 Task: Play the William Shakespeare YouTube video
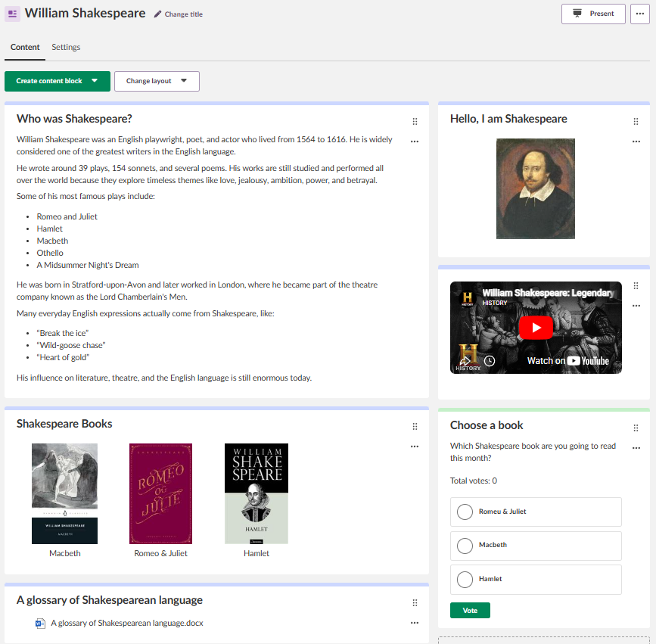(536, 328)
